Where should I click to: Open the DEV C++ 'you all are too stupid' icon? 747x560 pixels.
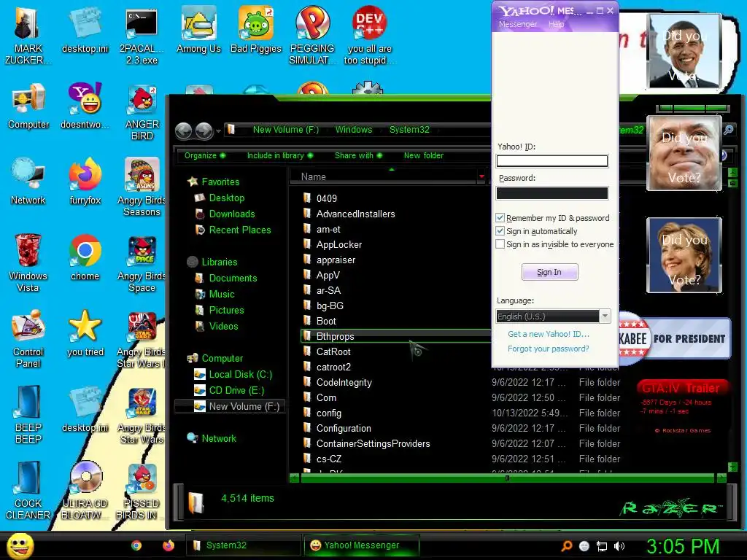point(369,34)
